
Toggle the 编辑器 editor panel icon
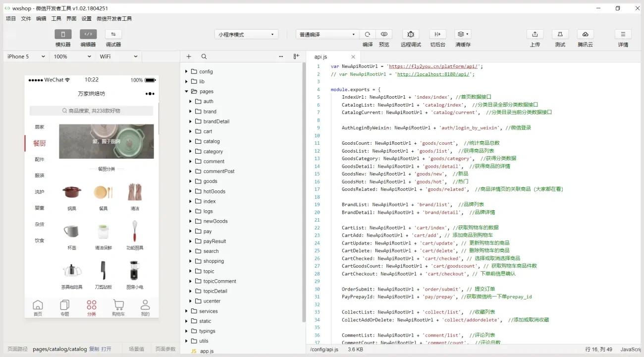tap(87, 34)
